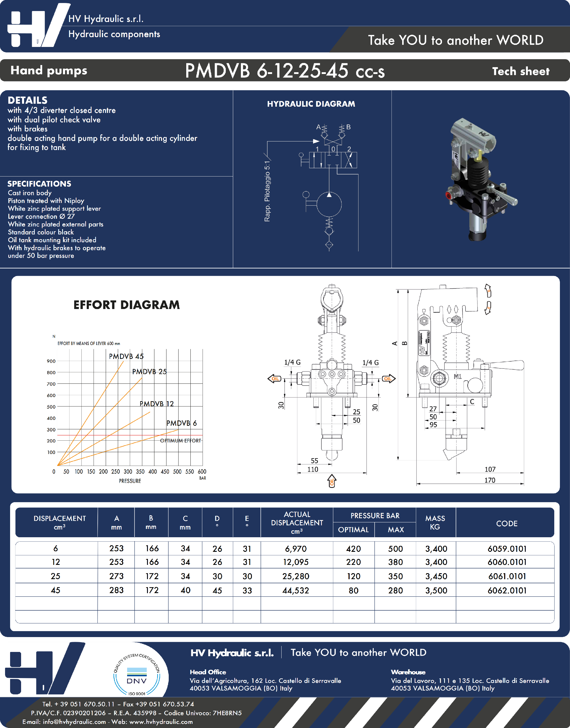570x728 pixels.
Task: Click the 'PMDVB 45' curve label
Action: pyautogui.click(x=126, y=356)
